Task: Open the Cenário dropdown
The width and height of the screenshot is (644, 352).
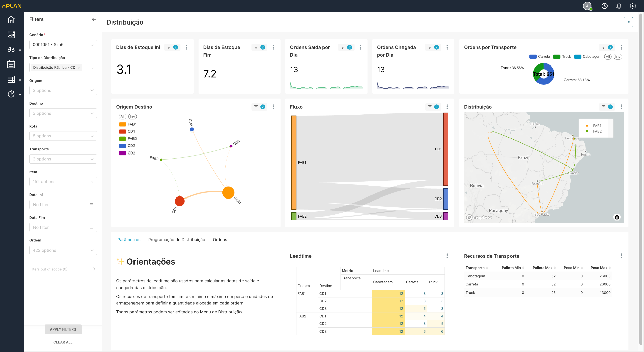Action: point(63,45)
